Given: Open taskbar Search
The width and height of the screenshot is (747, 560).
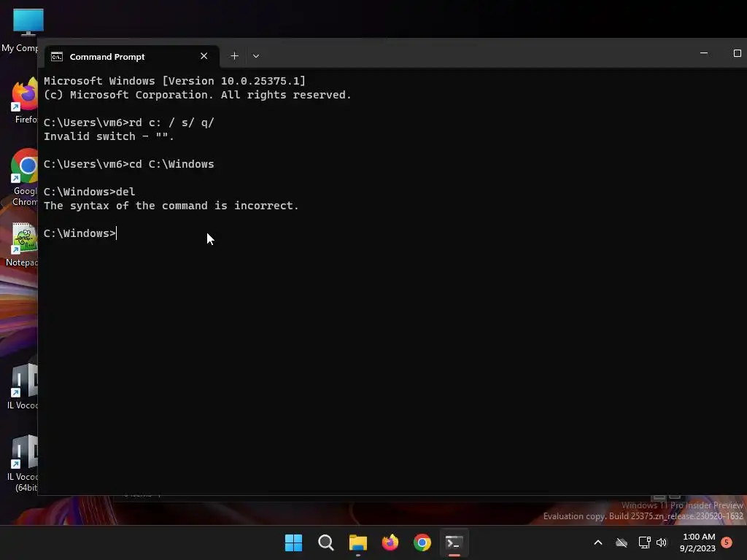Looking at the screenshot, I should (x=326, y=542).
